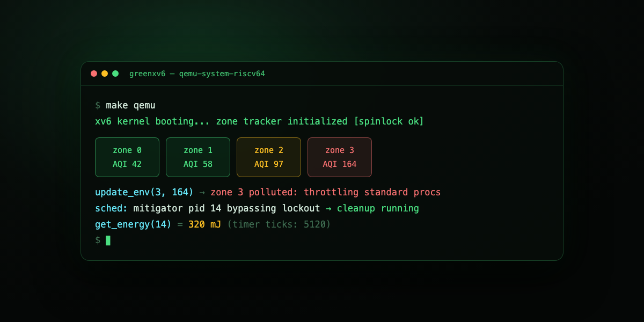Viewport: 644px width, 322px height.
Task: Click 'cleanup running' status text
Action: click(378, 208)
